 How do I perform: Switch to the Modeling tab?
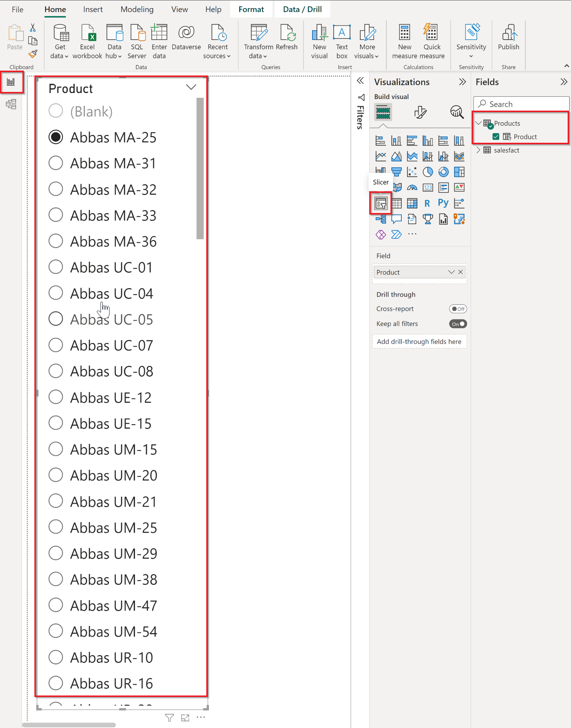(x=137, y=9)
